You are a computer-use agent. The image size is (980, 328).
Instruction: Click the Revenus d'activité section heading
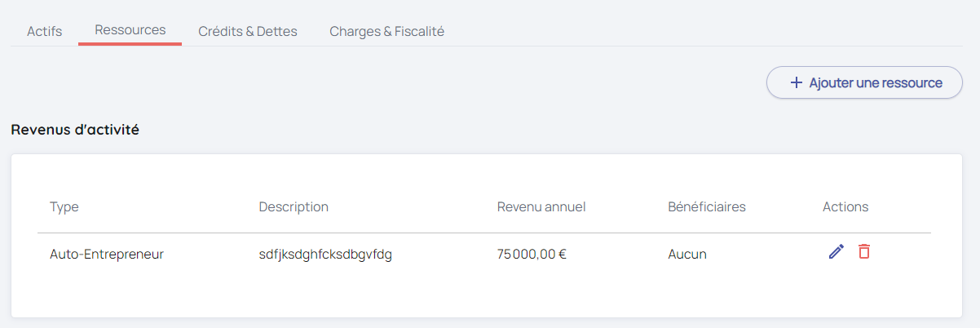(x=75, y=130)
